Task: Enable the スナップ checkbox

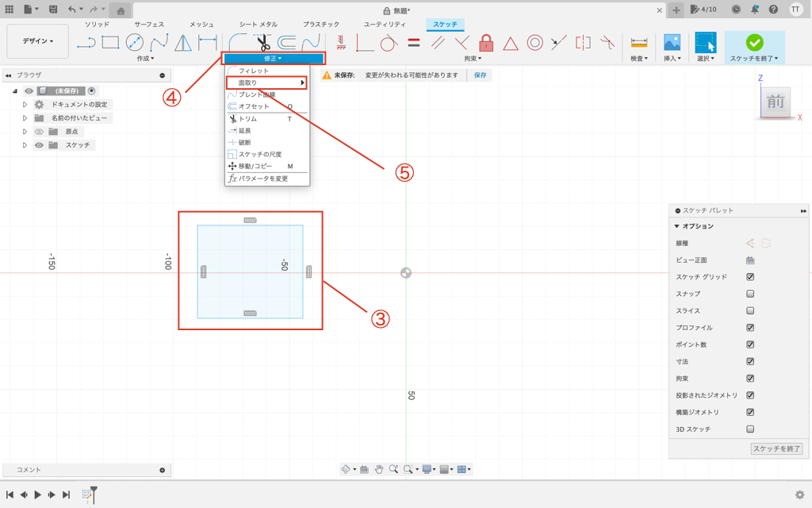Action: (x=750, y=294)
